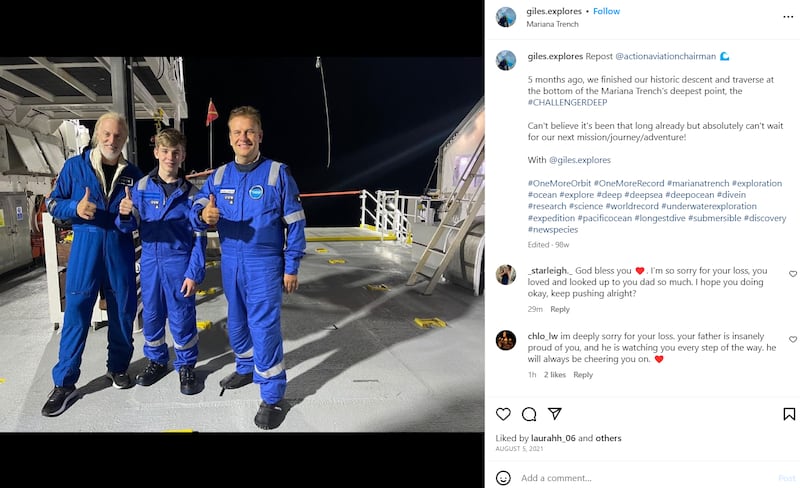Share post via paper plane icon
The width and height of the screenshot is (800, 488).
pyautogui.click(x=554, y=414)
